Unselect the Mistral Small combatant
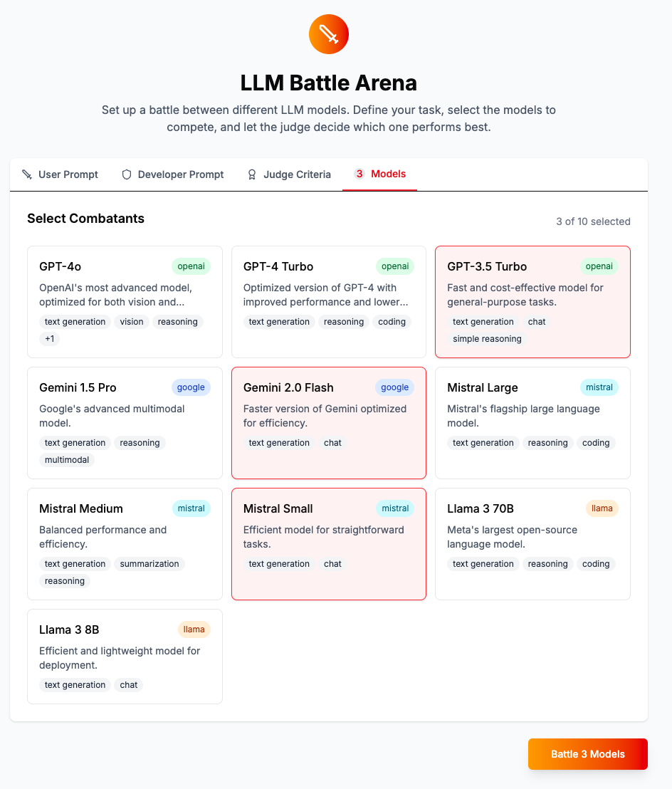The width and height of the screenshot is (672, 789). pyautogui.click(x=328, y=543)
